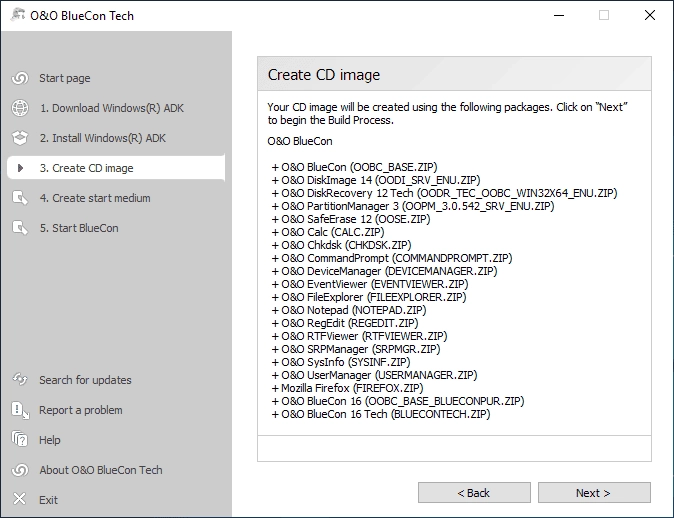674x518 pixels.
Task: Open the Start page
Action: click(65, 78)
